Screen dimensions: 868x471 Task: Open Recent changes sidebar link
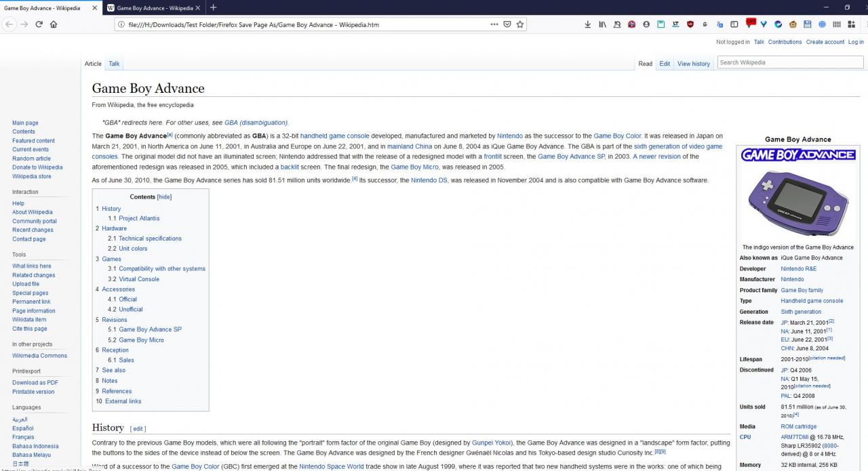click(33, 230)
